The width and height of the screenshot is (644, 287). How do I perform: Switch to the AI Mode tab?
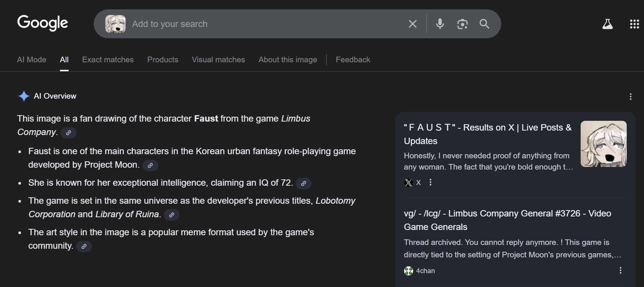(x=31, y=60)
